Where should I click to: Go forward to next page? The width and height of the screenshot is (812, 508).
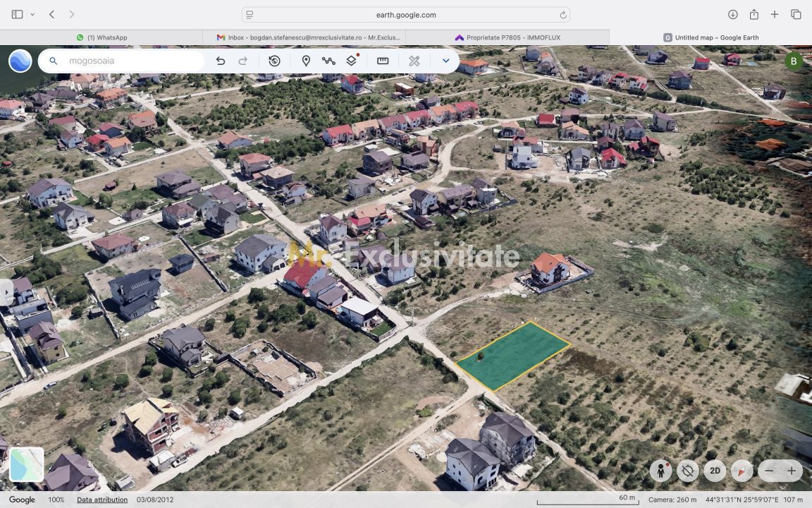pyautogui.click(x=71, y=15)
